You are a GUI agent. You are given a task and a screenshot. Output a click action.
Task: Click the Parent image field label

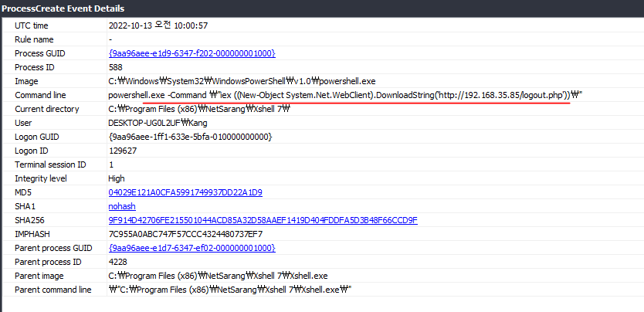(39, 276)
